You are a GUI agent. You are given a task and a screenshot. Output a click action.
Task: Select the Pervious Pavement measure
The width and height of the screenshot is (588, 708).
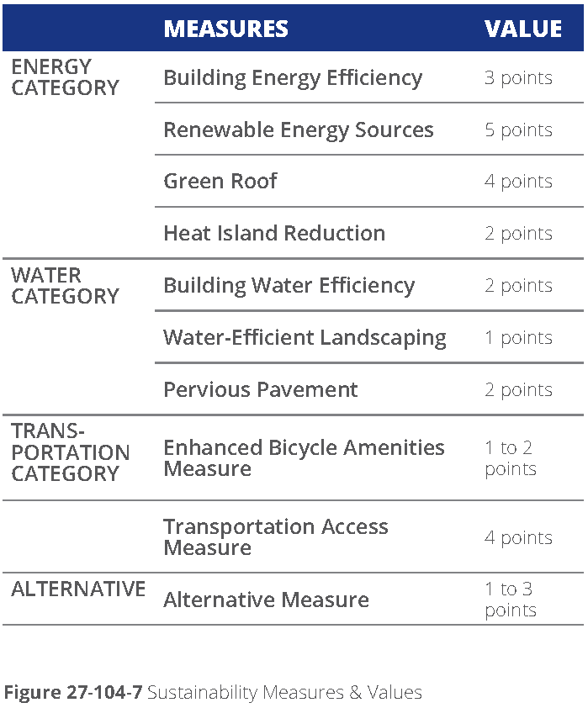click(261, 390)
